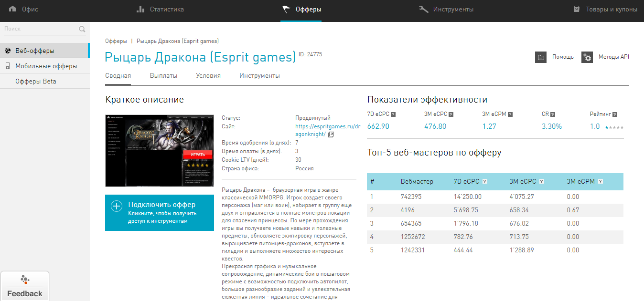Click the 4'075.27 3M eCPC cell
This screenshot has height=301, width=644.
coord(522,197)
